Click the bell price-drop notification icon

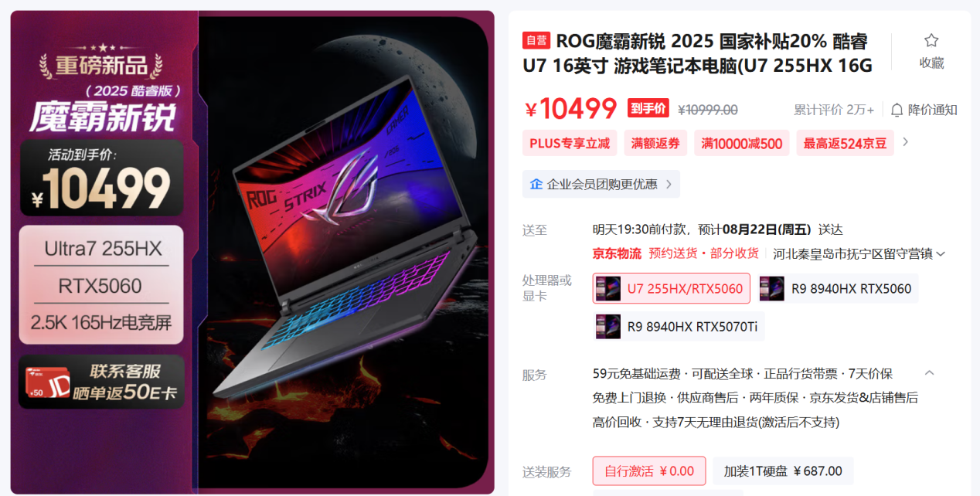coord(897,110)
